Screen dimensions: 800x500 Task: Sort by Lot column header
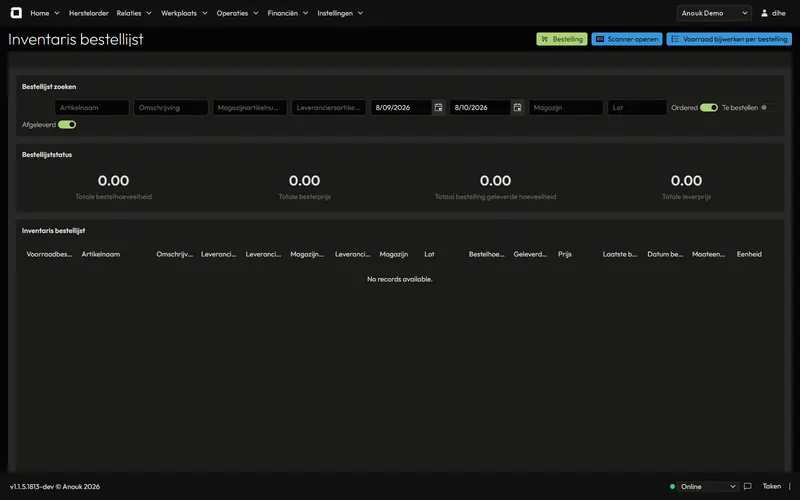tap(429, 254)
